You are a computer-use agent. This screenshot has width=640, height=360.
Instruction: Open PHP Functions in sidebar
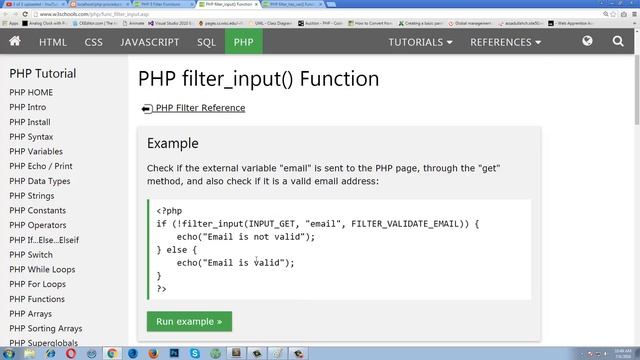click(x=37, y=299)
